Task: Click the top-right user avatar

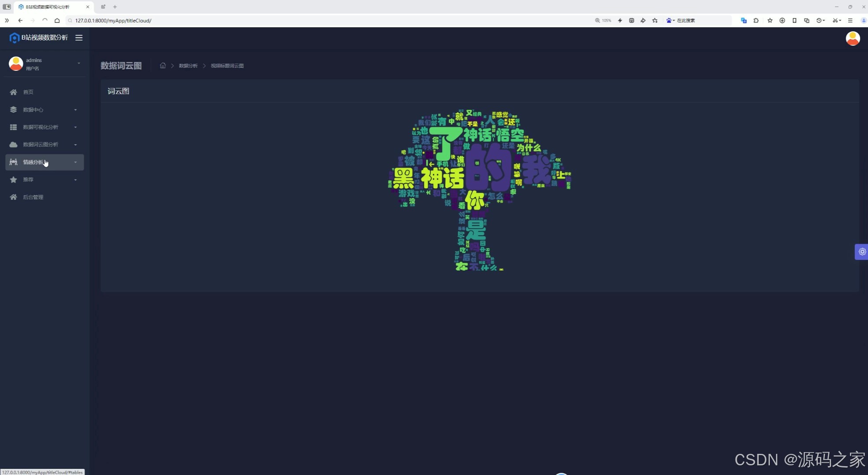Action: coord(853,38)
